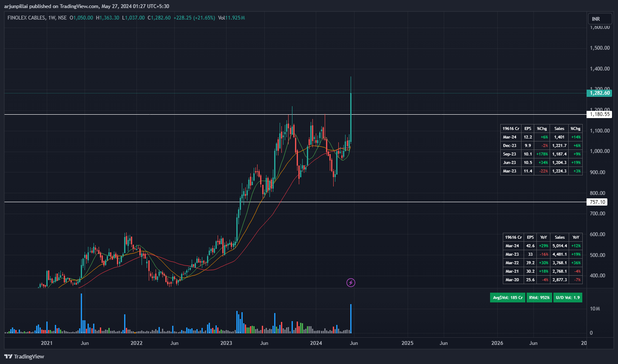Click the annual EPS value 42.6
Image resolution: width=618 pixels, height=364 pixels.
tap(530, 245)
